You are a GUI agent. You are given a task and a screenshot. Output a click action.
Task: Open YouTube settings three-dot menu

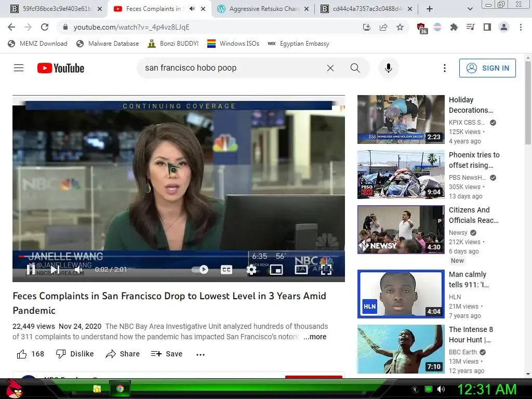coord(445,68)
